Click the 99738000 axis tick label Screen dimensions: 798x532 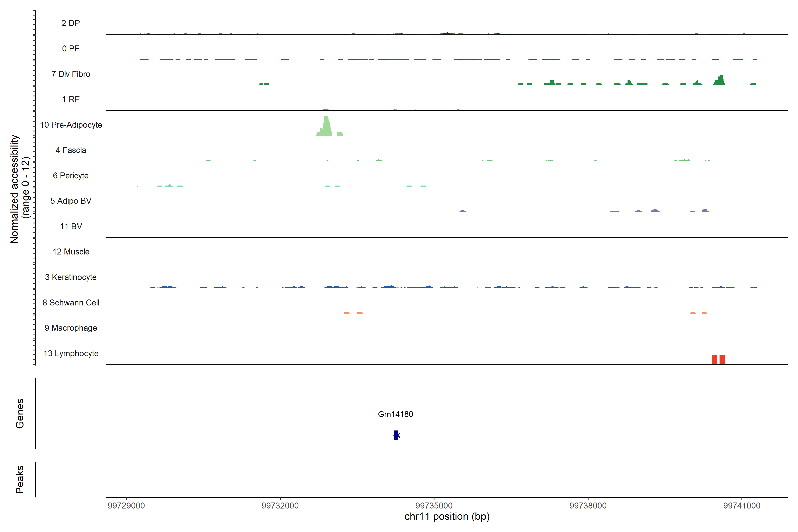588,506
